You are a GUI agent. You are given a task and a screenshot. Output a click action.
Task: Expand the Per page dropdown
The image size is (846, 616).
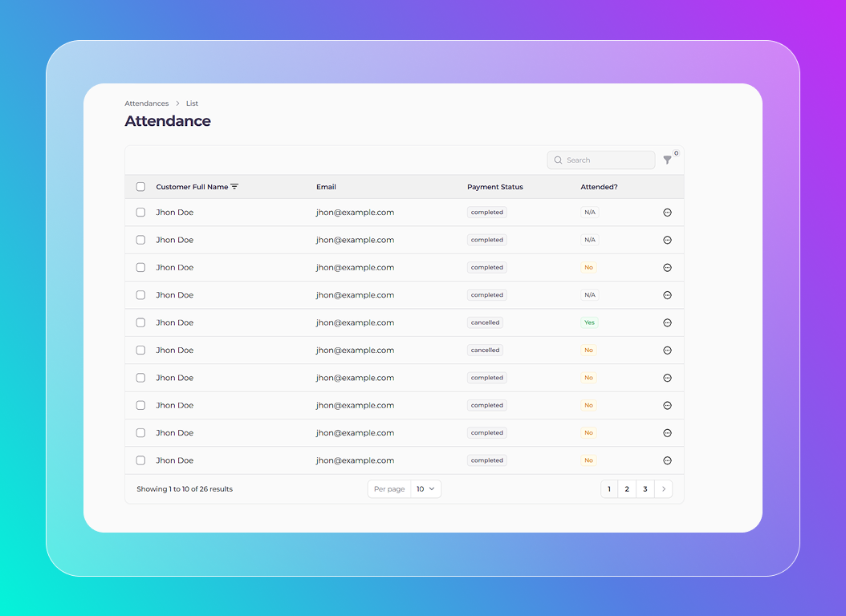[x=425, y=489]
